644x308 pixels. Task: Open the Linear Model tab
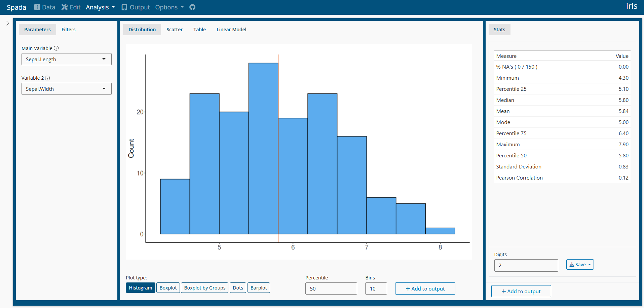[231, 30]
